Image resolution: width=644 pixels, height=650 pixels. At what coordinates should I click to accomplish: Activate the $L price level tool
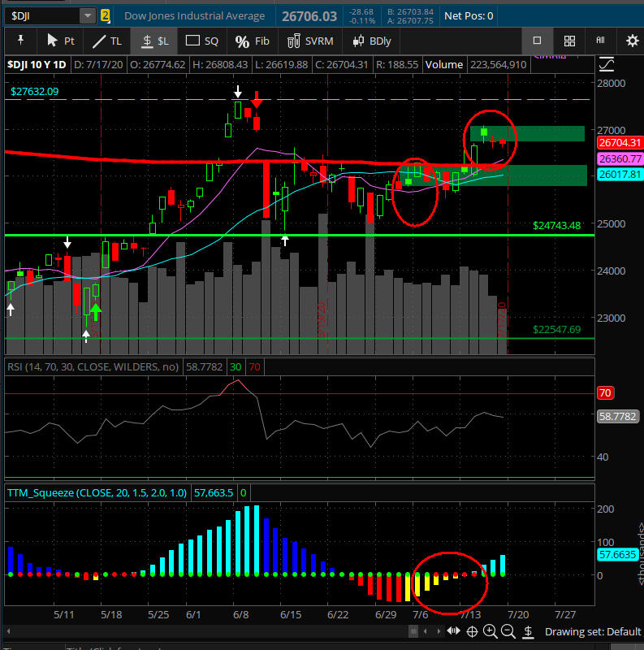[x=154, y=41]
